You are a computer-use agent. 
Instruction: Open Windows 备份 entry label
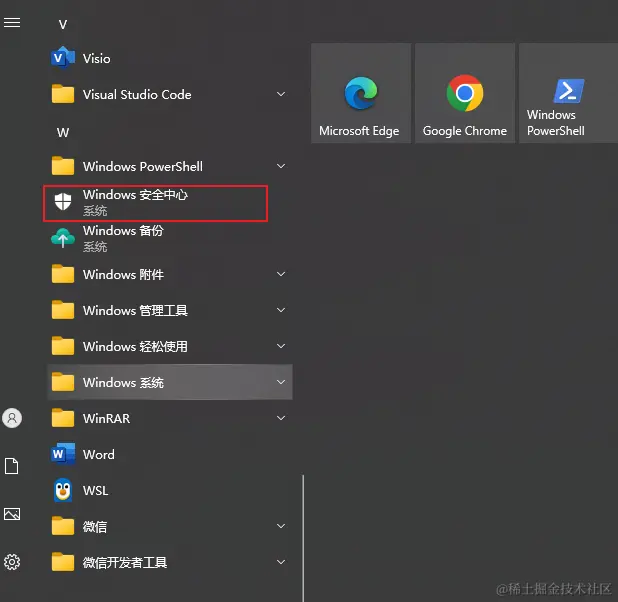click(123, 231)
